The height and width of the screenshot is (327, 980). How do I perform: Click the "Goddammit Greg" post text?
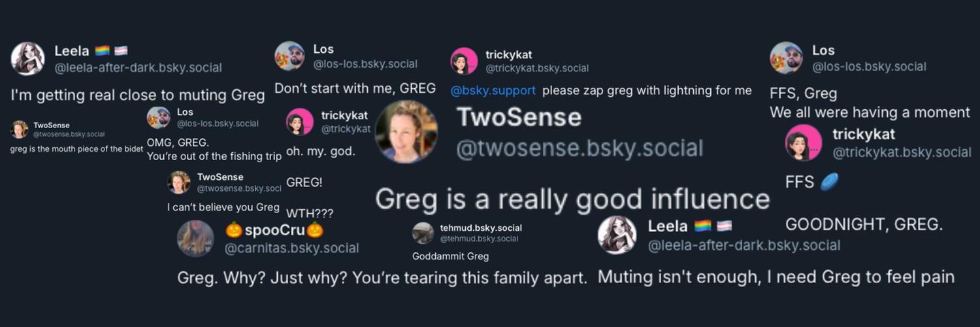pyautogui.click(x=450, y=256)
